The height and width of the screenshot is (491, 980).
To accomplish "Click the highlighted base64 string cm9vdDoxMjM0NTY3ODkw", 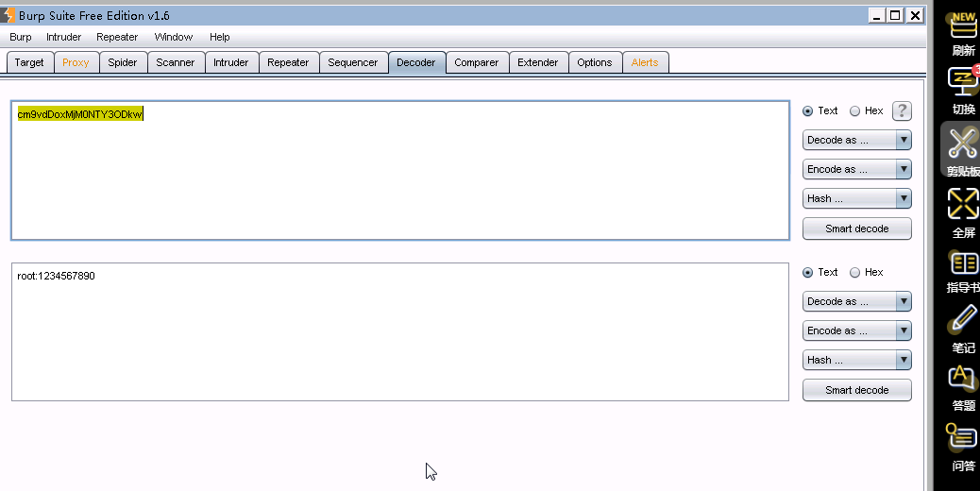I will coord(80,114).
